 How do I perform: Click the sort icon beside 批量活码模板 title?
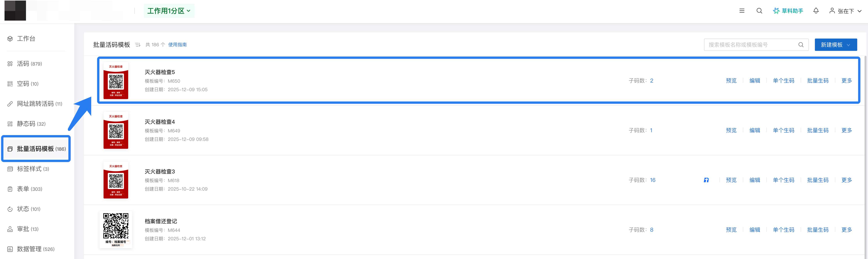pyautogui.click(x=137, y=45)
